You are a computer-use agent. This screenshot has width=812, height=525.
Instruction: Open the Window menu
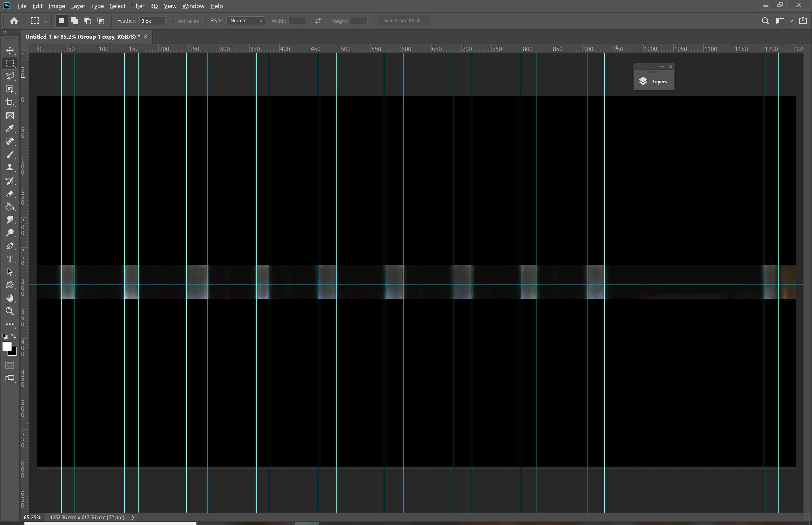click(x=193, y=6)
